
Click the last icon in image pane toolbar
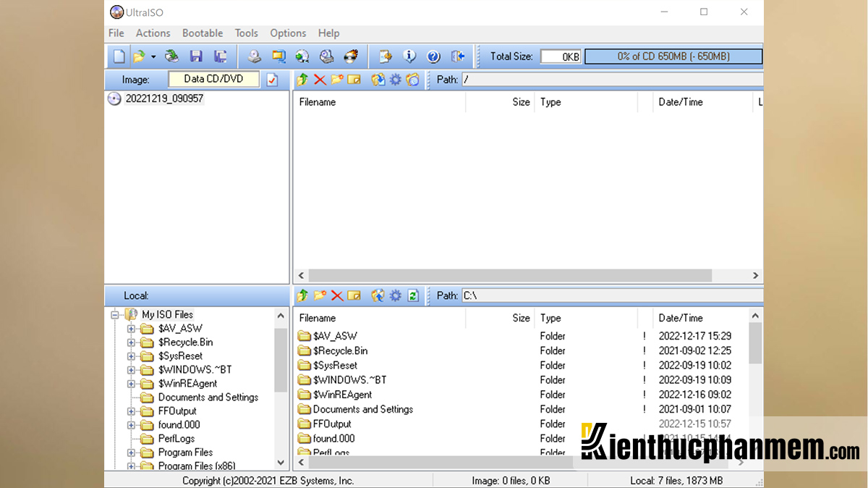coord(412,80)
